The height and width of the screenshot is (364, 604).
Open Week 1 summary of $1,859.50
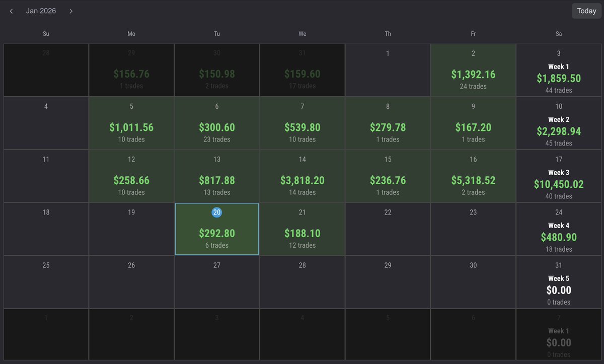coord(559,70)
